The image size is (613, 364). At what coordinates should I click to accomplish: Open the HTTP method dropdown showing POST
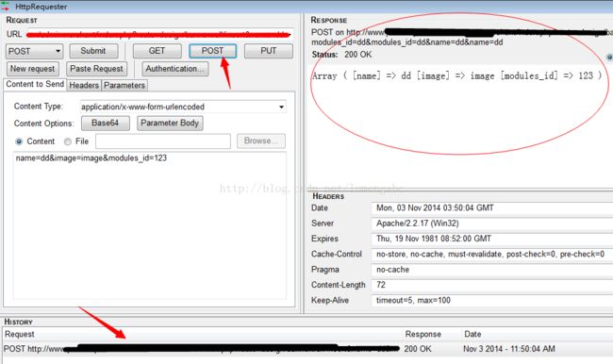tap(34, 51)
